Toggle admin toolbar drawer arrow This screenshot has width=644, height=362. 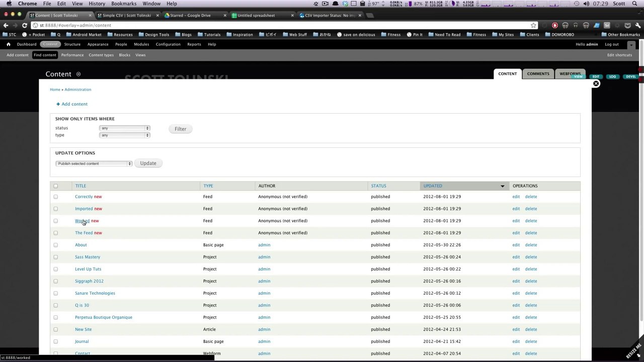(631, 45)
